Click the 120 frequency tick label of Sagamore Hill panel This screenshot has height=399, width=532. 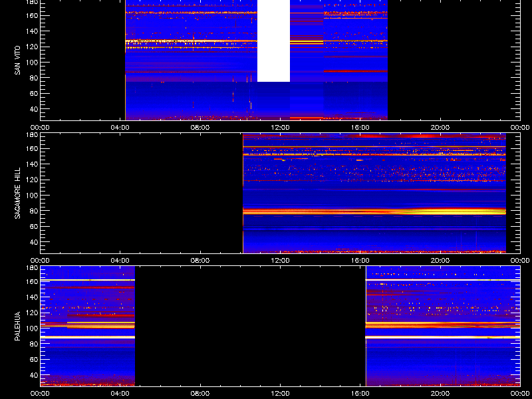(x=32, y=180)
